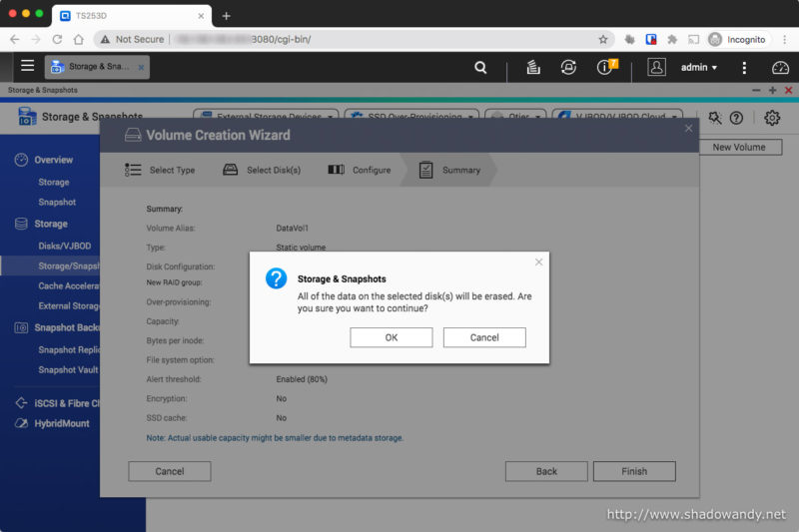The height and width of the screenshot is (532, 799).
Task: Open the dashboard gauge icon
Action: point(780,68)
